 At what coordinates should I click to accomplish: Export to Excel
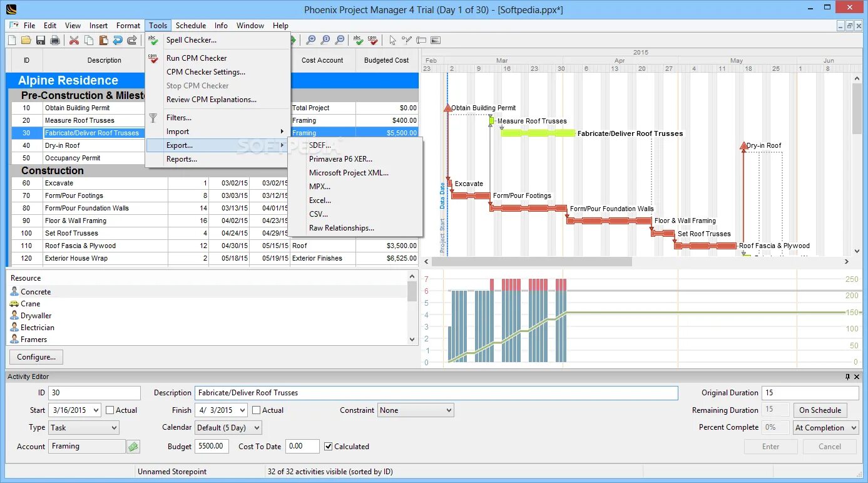pyautogui.click(x=355, y=200)
